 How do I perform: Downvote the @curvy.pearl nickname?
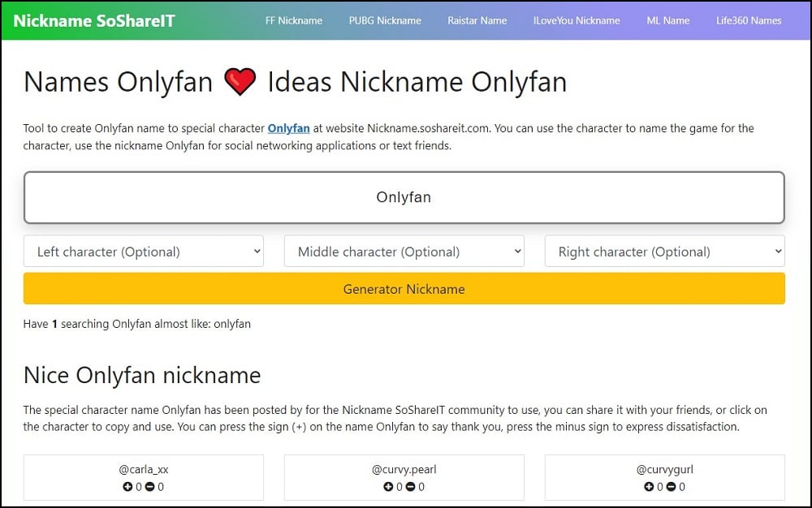tap(410, 487)
